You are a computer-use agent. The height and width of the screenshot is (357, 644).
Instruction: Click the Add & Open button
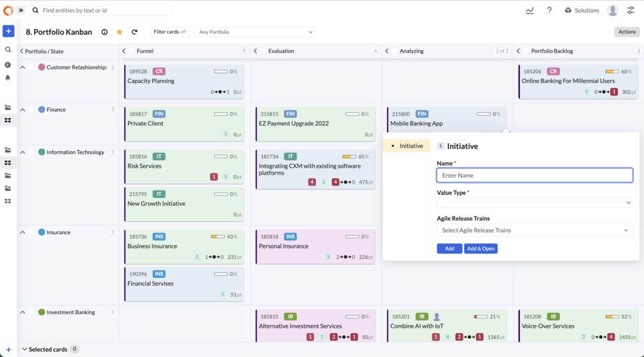[x=481, y=248]
